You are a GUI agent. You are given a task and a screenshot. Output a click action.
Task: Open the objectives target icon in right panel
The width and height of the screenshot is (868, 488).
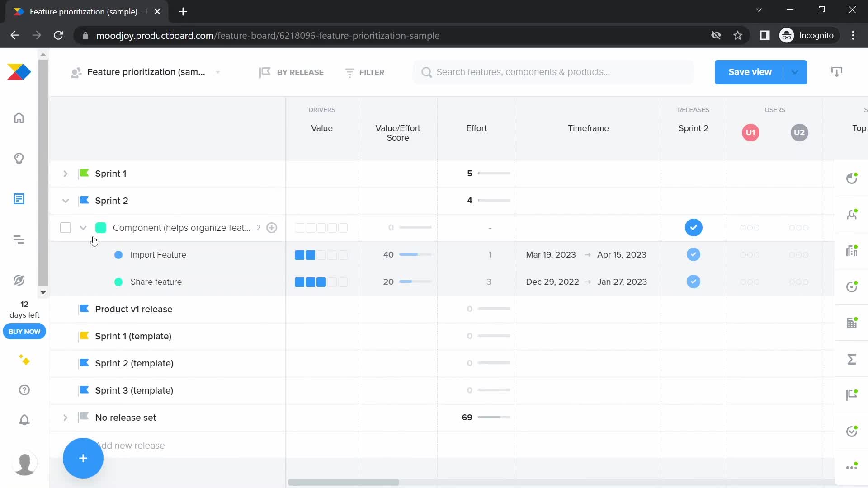pos(852,286)
